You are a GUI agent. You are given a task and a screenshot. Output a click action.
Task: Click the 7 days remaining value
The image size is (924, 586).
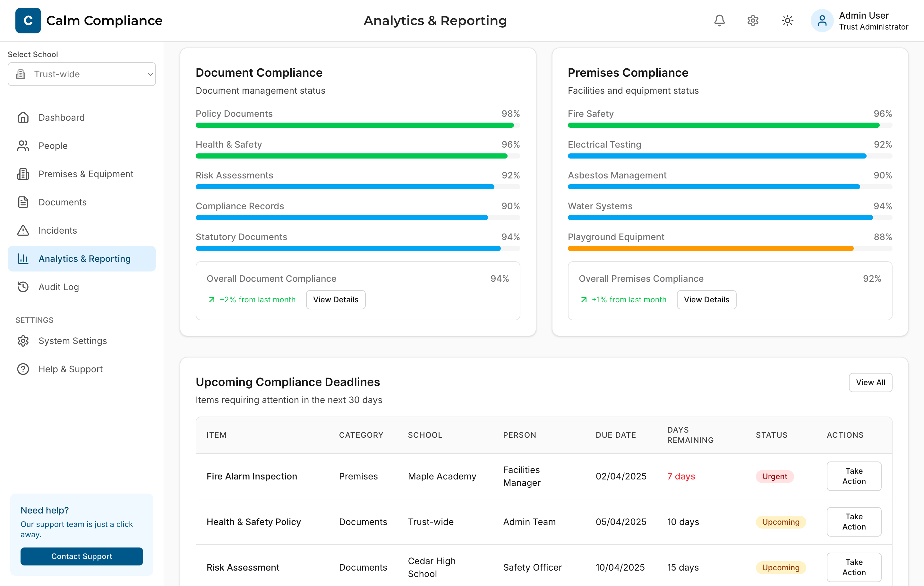(x=681, y=476)
